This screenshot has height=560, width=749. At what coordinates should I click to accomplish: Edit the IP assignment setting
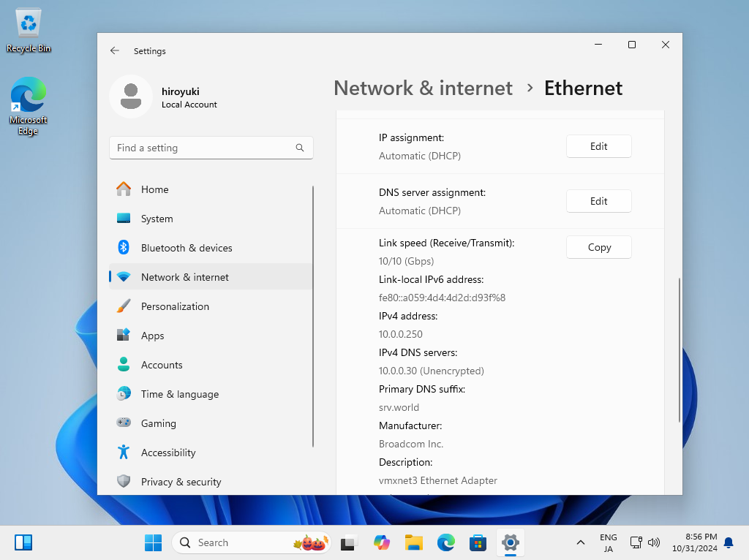tap(598, 146)
